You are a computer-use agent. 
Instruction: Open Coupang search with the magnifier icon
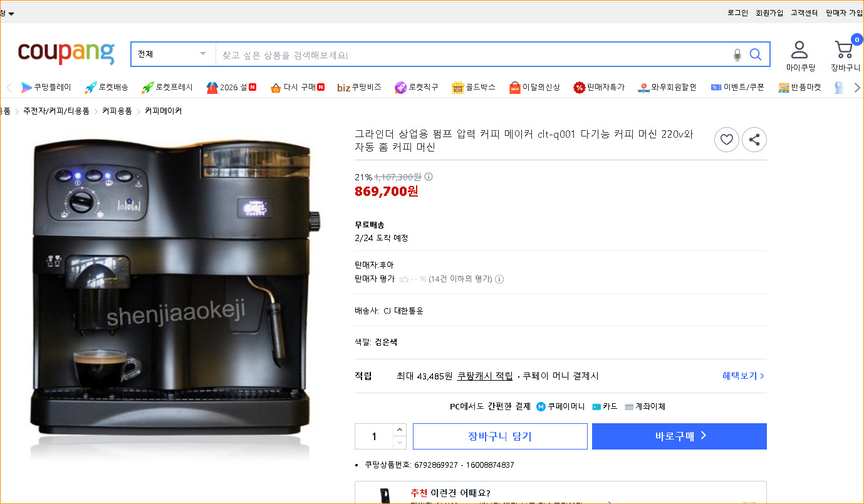pos(755,54)
